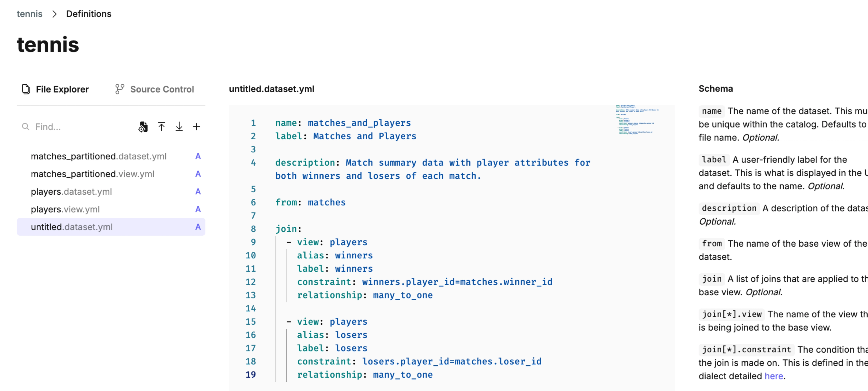Open players.dataset.yml file
The height and width of the screenshot is (391, 868).
click(71, 192)
